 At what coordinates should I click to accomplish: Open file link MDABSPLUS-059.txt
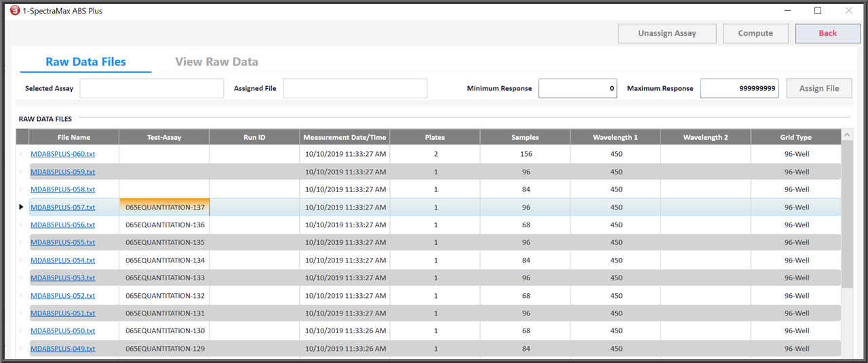63,172
